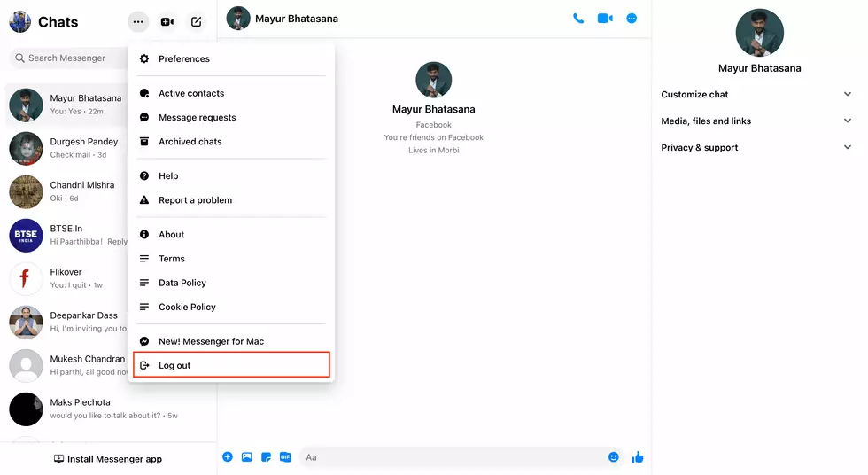Image resolution: width=868 pixels, height=475 pixels.
Task: Start a video call from chat header
Action: click(x=605, y=18)
